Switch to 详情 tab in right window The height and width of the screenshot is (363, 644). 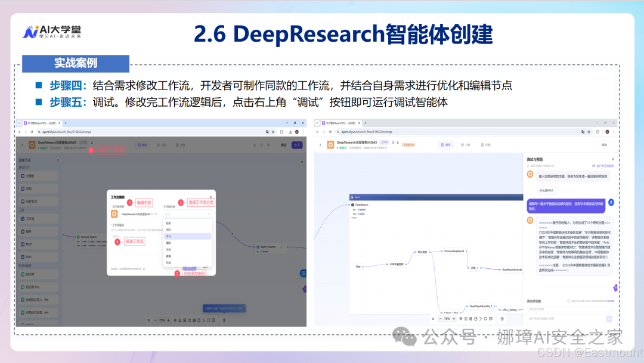pos(485,145)
